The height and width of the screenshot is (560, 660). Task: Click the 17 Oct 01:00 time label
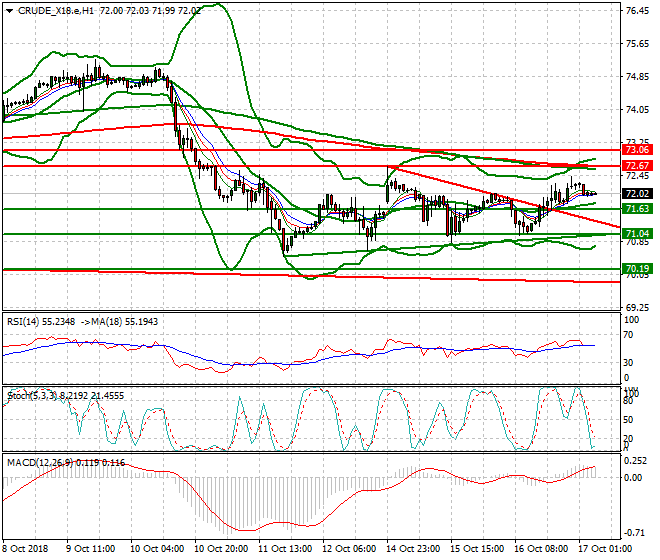point(605,549)
